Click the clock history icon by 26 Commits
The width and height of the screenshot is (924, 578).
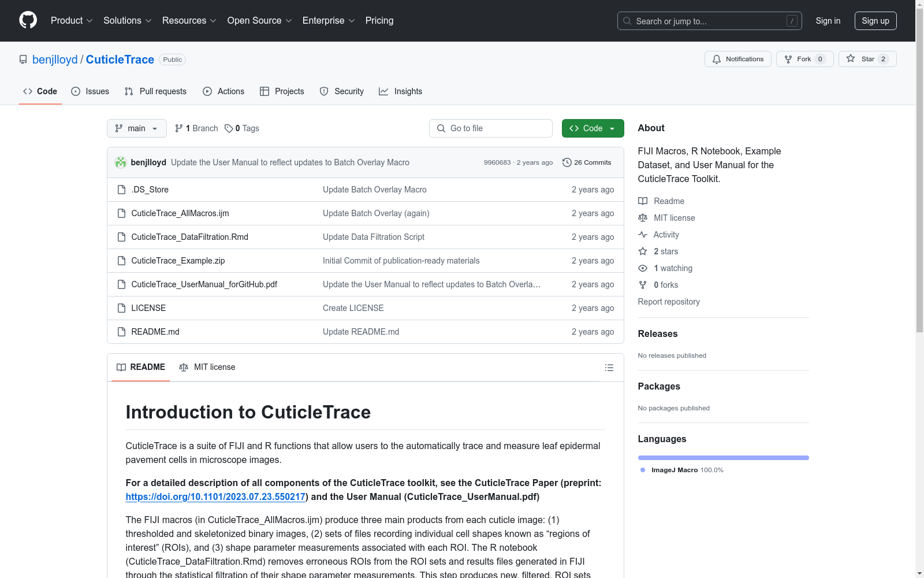click(567, 162)
